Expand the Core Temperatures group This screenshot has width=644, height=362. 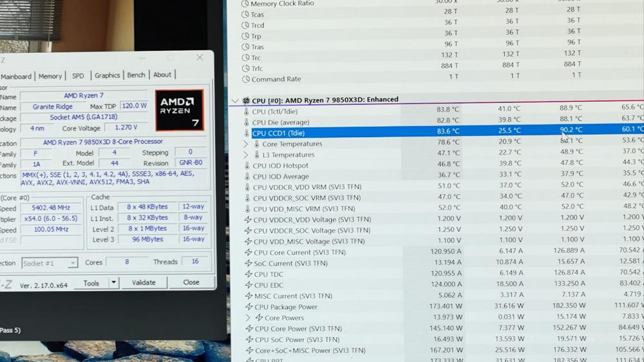click(x=245, y=144)
